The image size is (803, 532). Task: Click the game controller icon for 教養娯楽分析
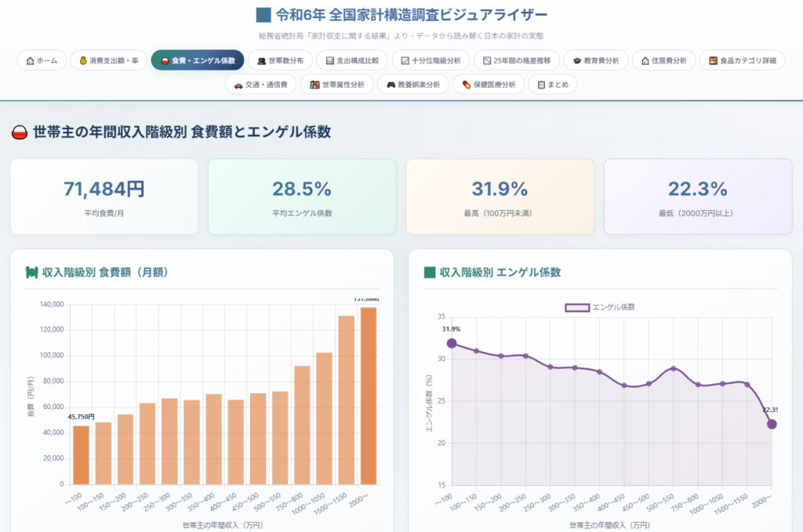[391, 85]
